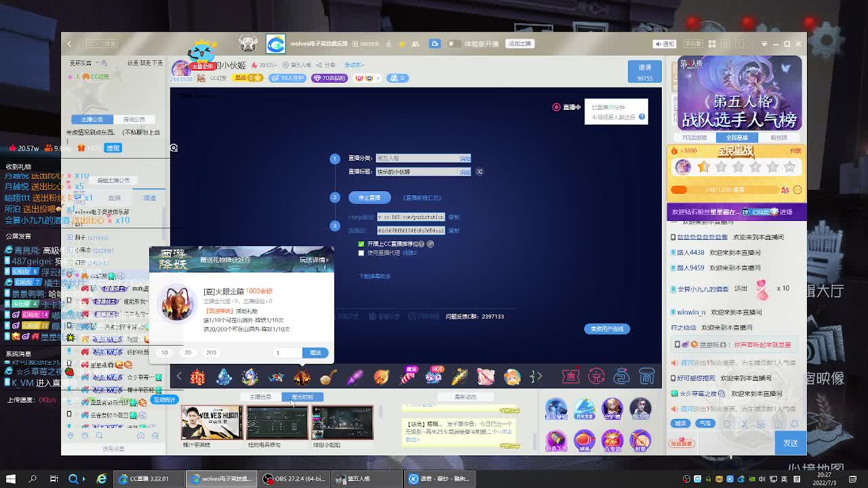The height and width of the screenshot is (488, 868).
Task: Click 提现 withdraw button
Action: (x=113, y=148)
